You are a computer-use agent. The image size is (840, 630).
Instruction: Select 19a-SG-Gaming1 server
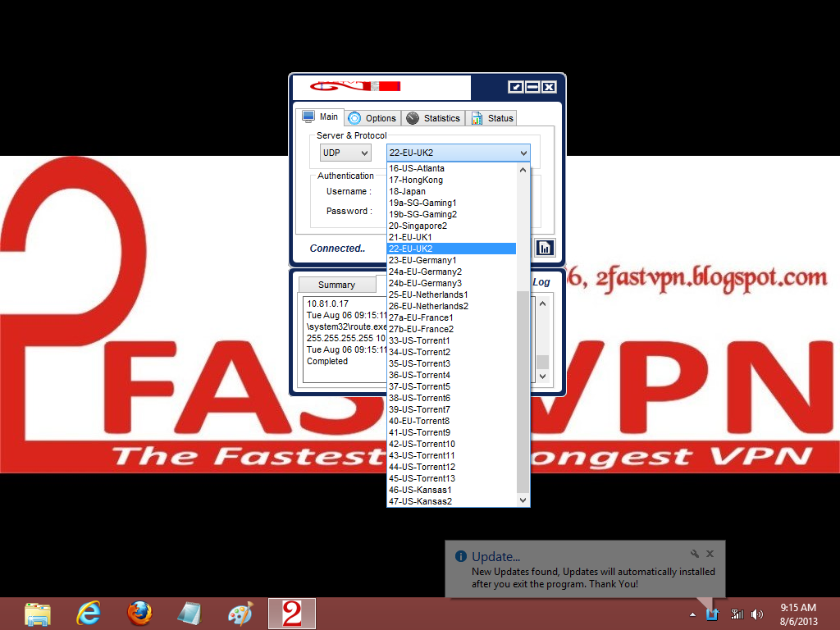[451, 203]
